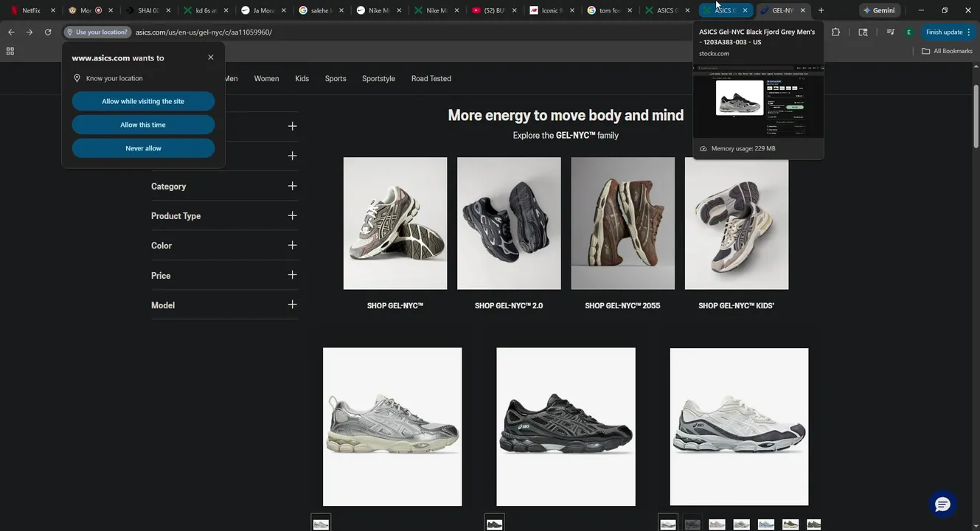Open the Sportstyle menu

(378, 78)
